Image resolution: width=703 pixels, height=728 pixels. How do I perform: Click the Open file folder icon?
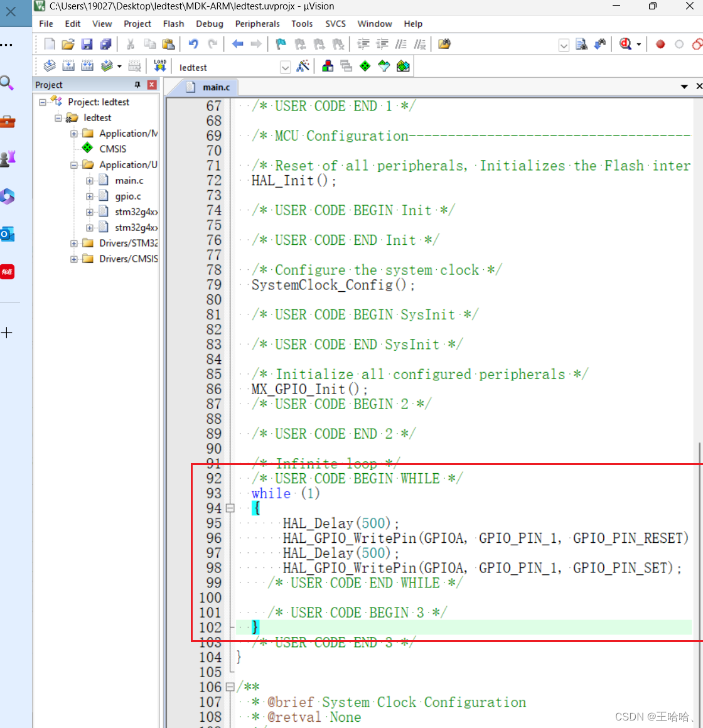pos(68,44)
